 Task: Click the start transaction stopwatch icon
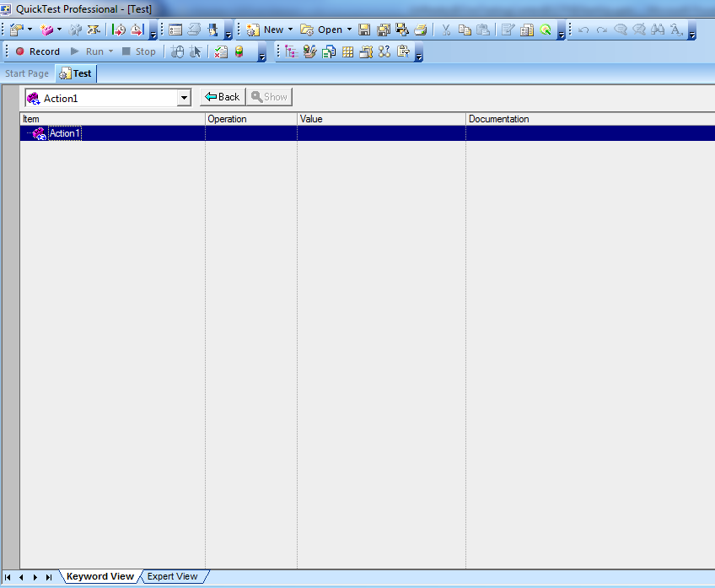[119, 30]
